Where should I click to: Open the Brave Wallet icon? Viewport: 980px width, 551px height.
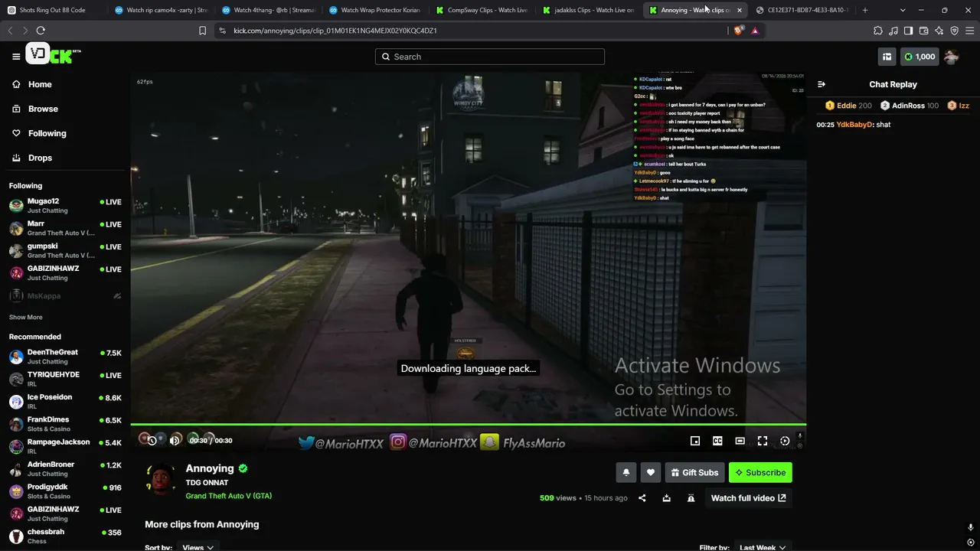click(923, 31)
